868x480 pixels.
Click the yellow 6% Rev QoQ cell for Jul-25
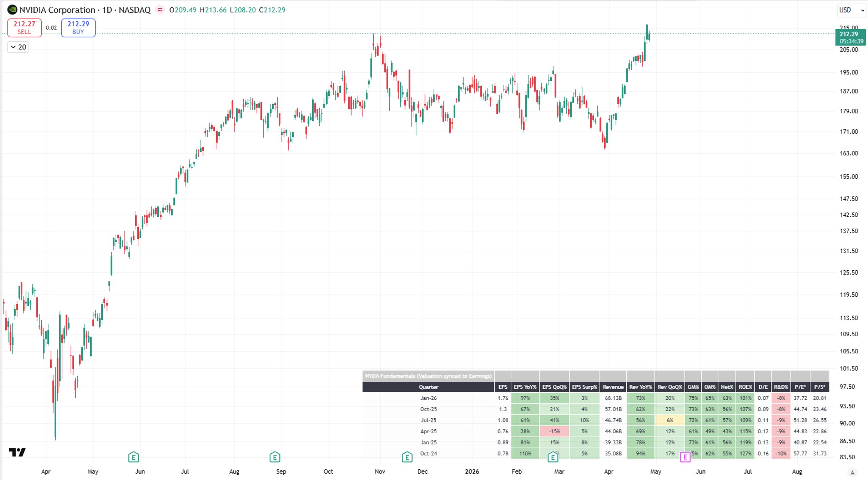(x=670, y=420)
